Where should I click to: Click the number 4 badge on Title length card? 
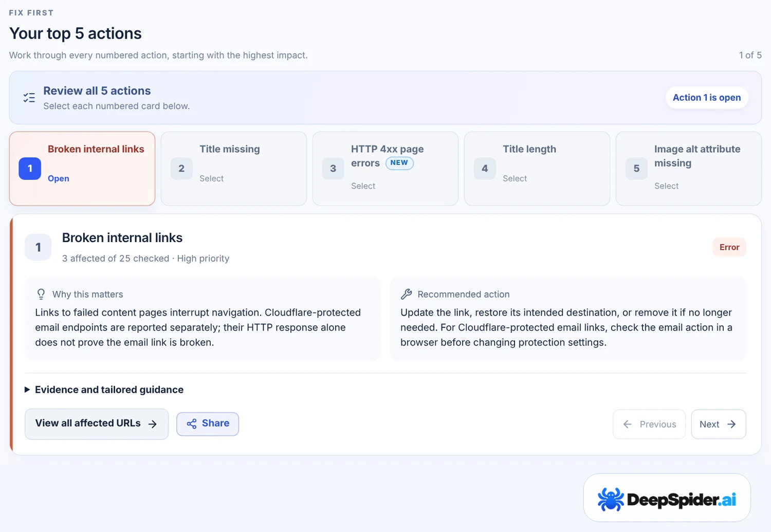[x=485, y=169]
